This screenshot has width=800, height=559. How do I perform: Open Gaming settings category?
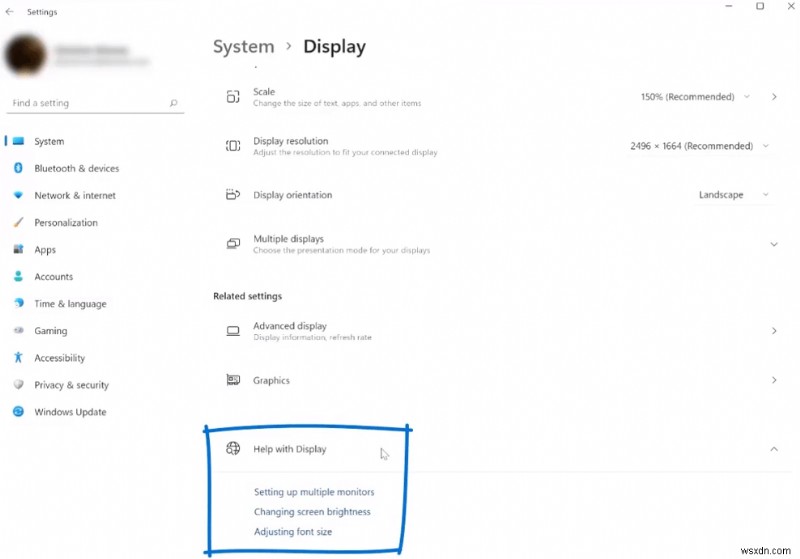pyautogui.click(x=51, y=331)
